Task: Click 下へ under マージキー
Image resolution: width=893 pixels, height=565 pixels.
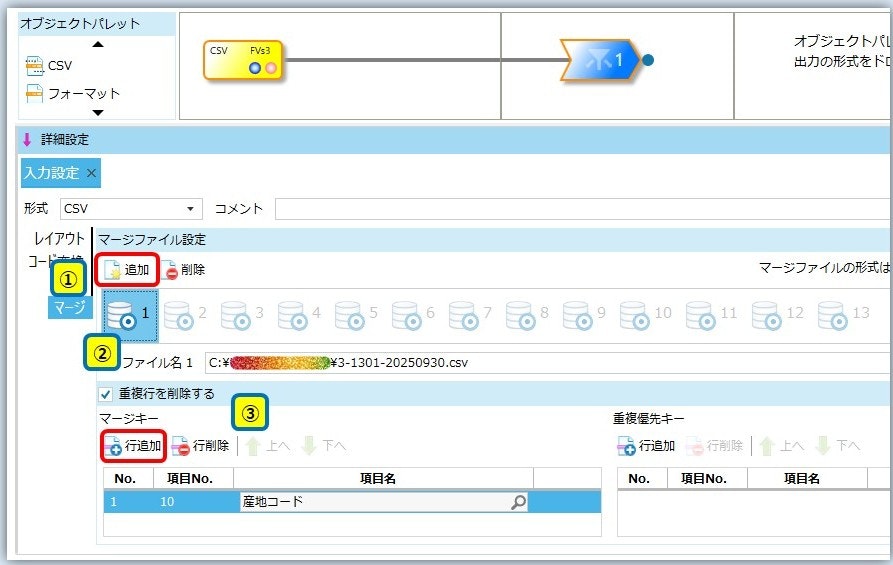Action: (x=323, y=445)
